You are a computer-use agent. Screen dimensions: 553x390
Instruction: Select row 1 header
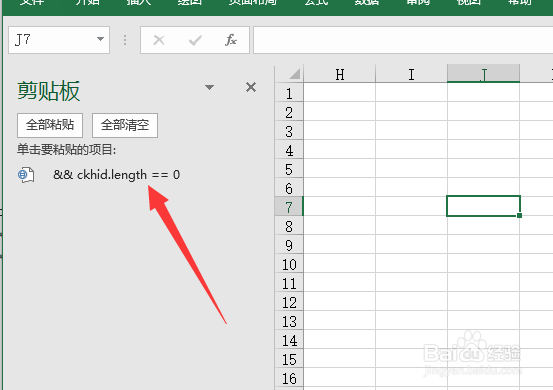click(x=289, y=93)
